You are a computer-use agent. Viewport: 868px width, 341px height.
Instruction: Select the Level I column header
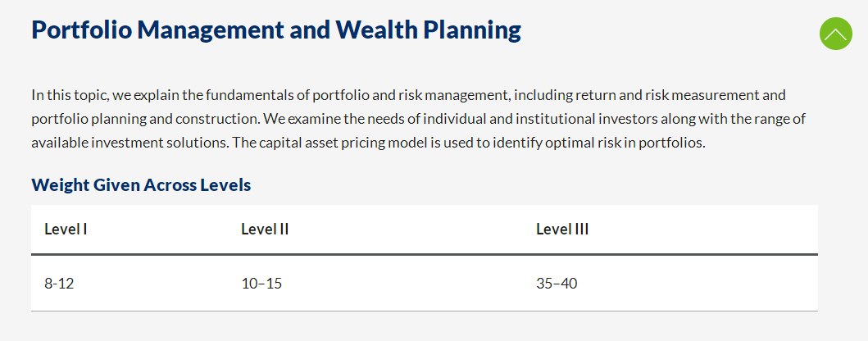click(66, 230)
